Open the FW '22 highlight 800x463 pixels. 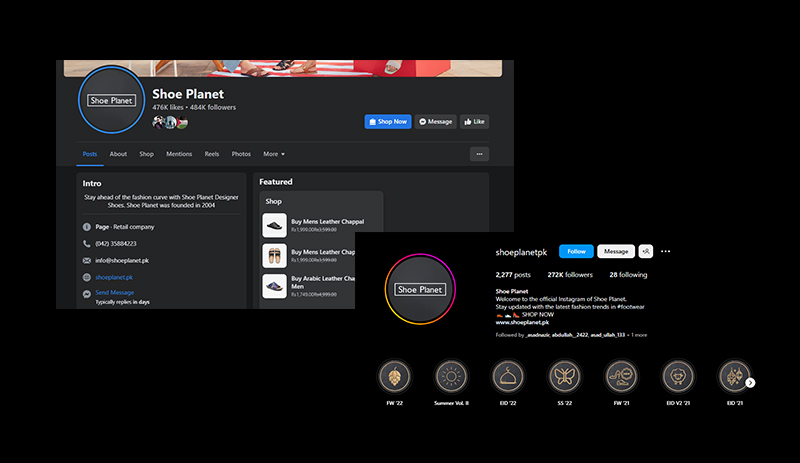(x=394, y=376)
